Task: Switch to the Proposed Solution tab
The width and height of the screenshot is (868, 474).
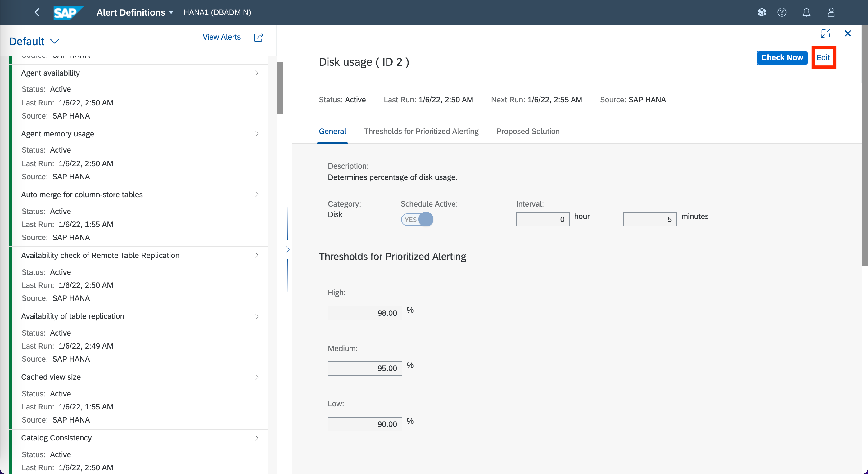Action: (x=528, y=131)
